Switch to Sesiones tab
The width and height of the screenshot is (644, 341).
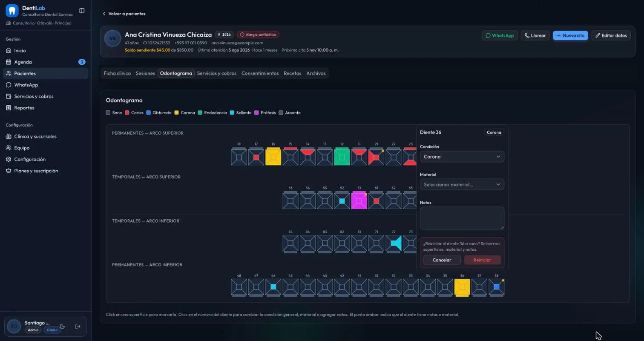coord(145,73)
